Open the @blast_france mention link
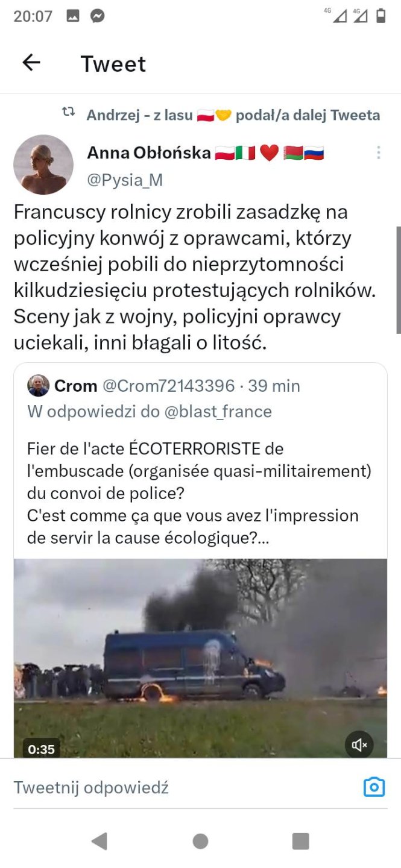Screen dimensions: 401x868 point(218,412)
